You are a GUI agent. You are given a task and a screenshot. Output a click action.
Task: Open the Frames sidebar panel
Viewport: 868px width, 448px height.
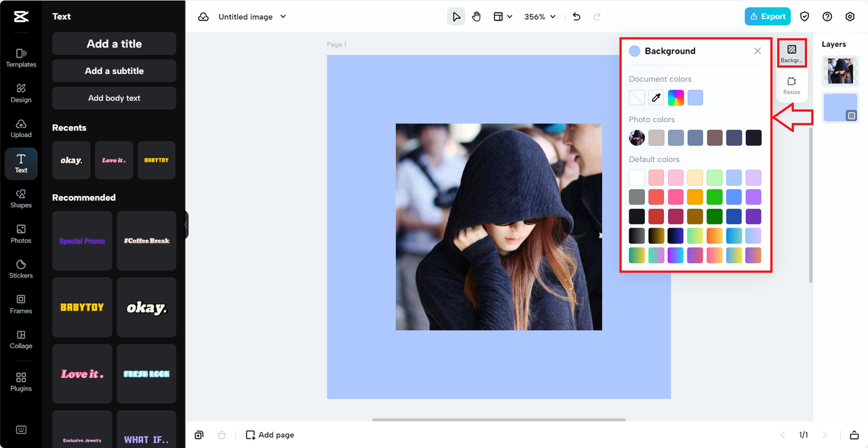(x=21, y=304)
